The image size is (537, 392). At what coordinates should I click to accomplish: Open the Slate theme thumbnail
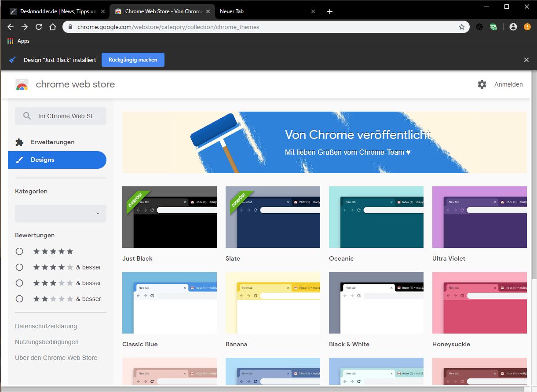[x=273, y=217]
